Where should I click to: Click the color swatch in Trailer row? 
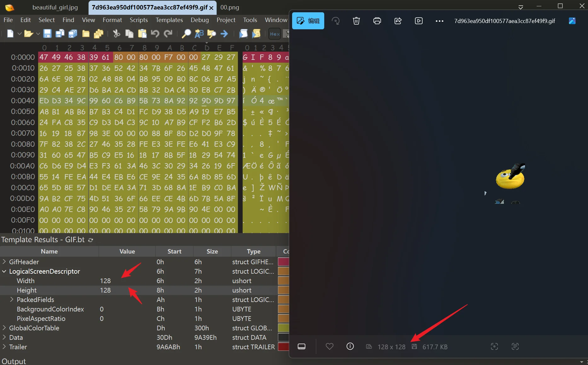pyautogui.click(x=283, y=347)
